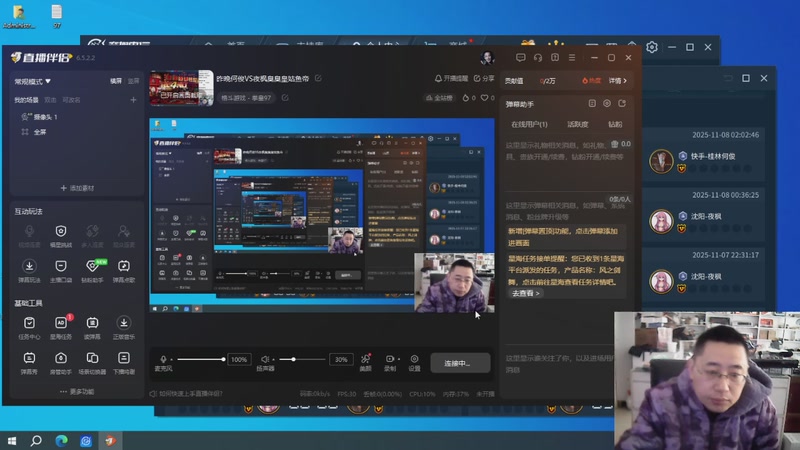Click + 添加素材 button
Viewport: 800px width, 450px height.
click(x=77, y=188)
